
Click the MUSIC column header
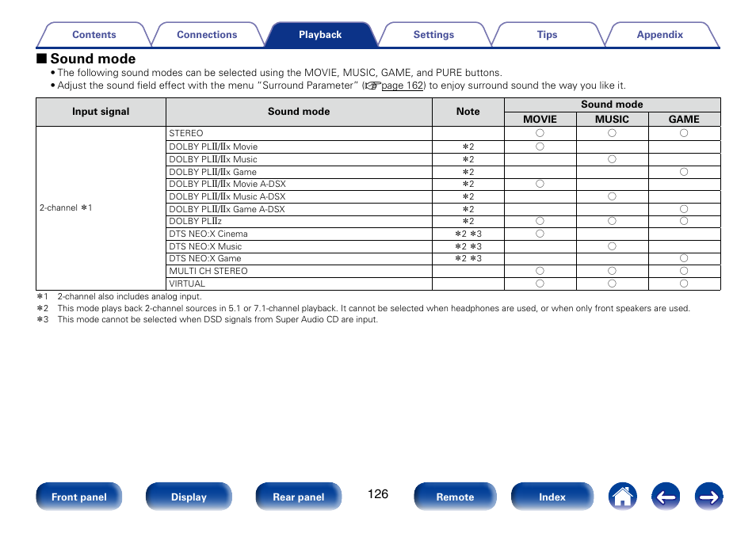click(612, 119)
